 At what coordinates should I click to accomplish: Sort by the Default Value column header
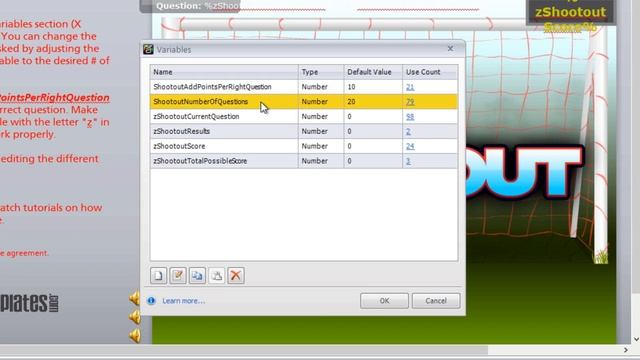tap(373, 72)
